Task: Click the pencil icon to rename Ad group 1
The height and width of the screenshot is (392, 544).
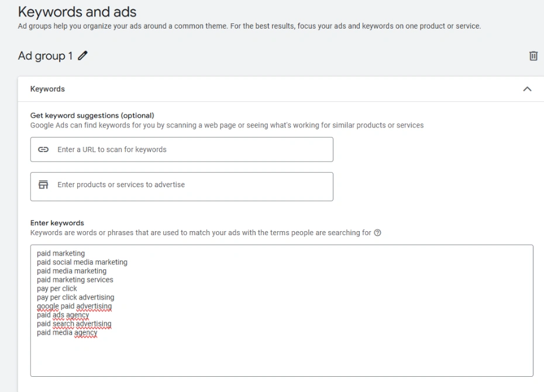Action: [82, 56]
